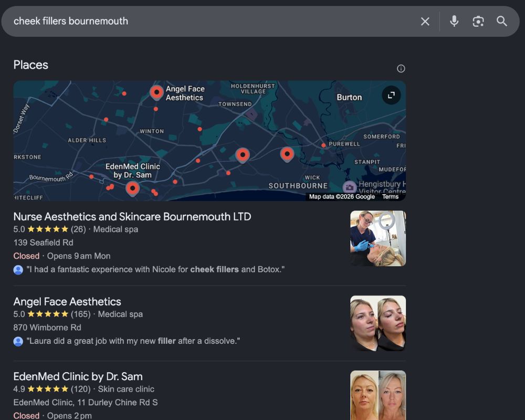Open Google Lens image search icon
Screen dimensions: 525x420
point(478,22)
